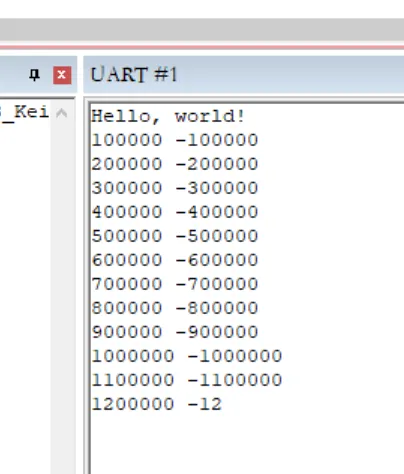The image size is (404, 474).
Task: Click the 200000 -200000 output line
Action: tap(175, 164)
